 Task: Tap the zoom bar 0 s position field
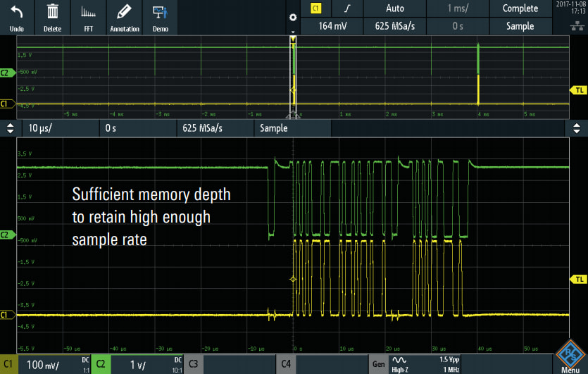click(138, 128)
